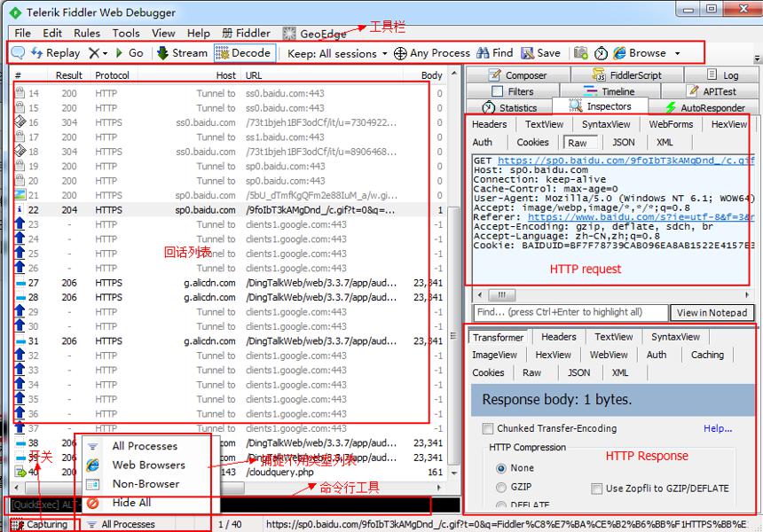The image size is (763, 532).
Task: Click the View in Notepad button
Action: [x=712, y=313]
